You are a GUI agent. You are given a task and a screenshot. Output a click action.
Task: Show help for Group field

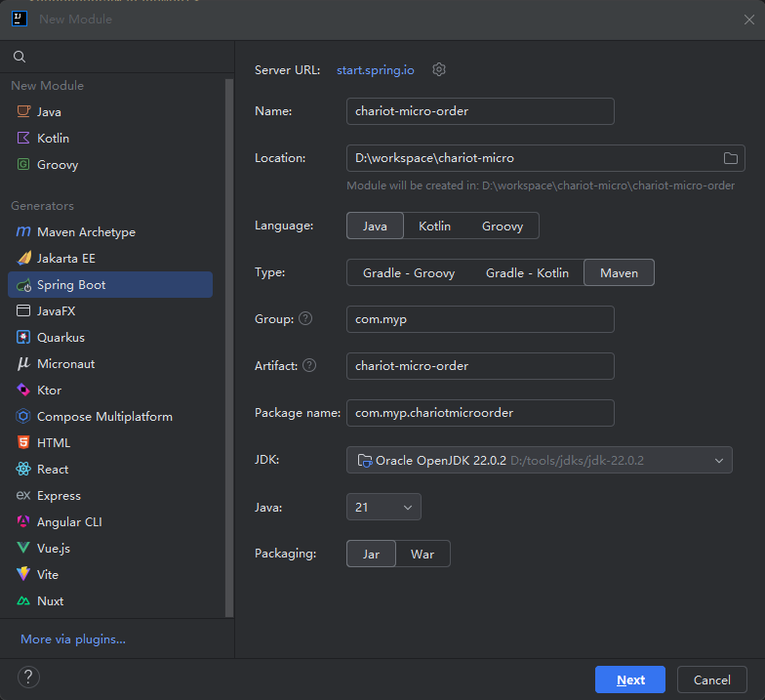[x=305, y=318]
